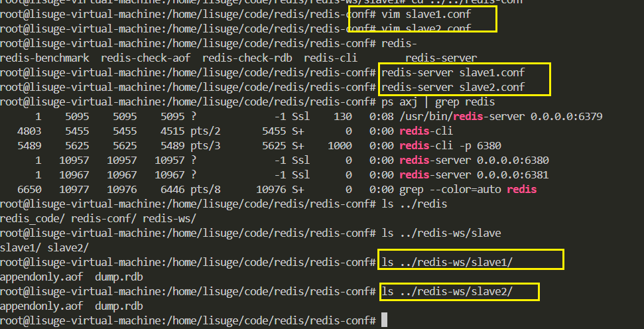Click 'pts/2' terminal entry in process list
Viewport: 644px width, 329px height.
pos(206,131)
